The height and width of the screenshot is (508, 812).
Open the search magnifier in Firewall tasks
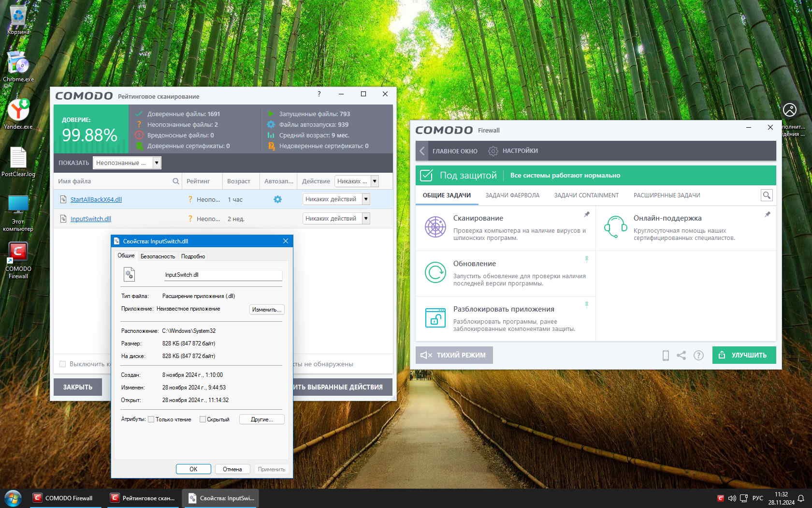tap(766, 195)
